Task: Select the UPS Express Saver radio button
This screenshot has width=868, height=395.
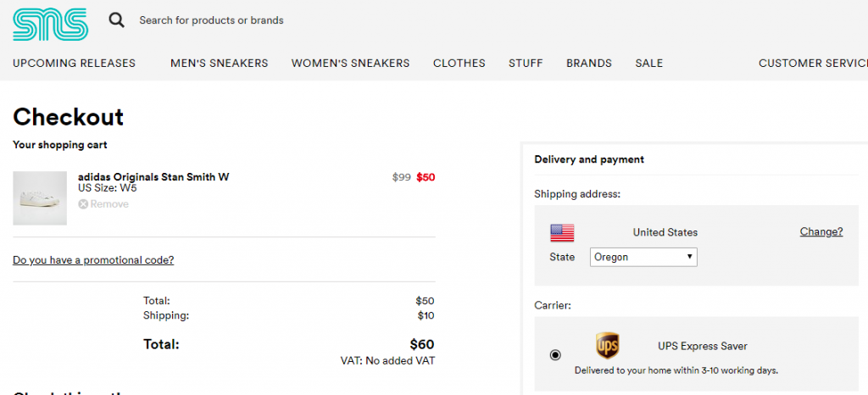Action: 556,355
